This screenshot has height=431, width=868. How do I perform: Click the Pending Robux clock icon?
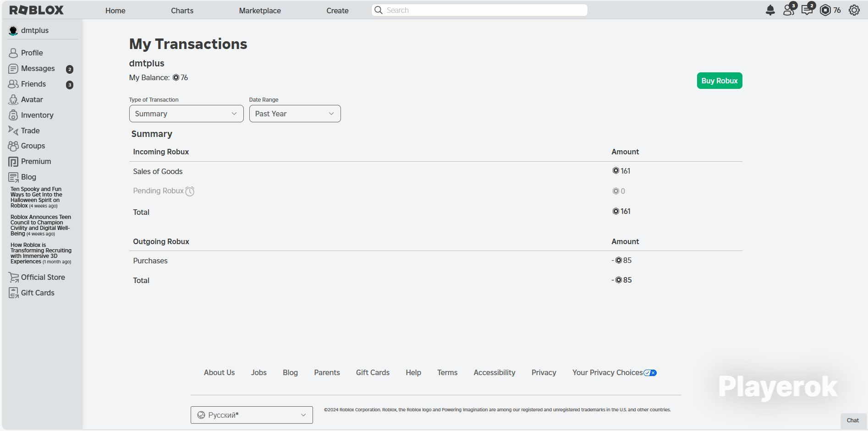pos(190,191)
